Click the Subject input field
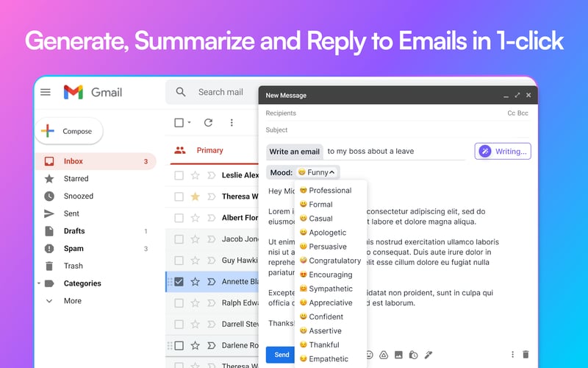The height and width of the screenshot is (368, 588). [x=398, y=130]
